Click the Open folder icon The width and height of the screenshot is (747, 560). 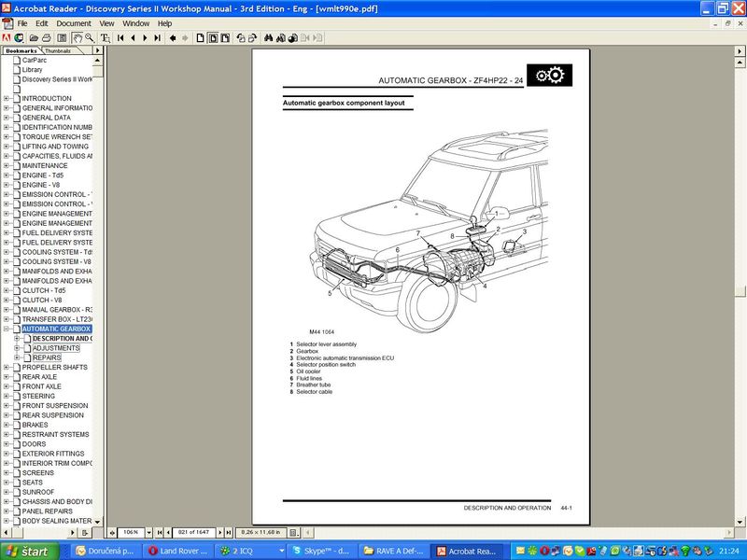click(34, 38)
